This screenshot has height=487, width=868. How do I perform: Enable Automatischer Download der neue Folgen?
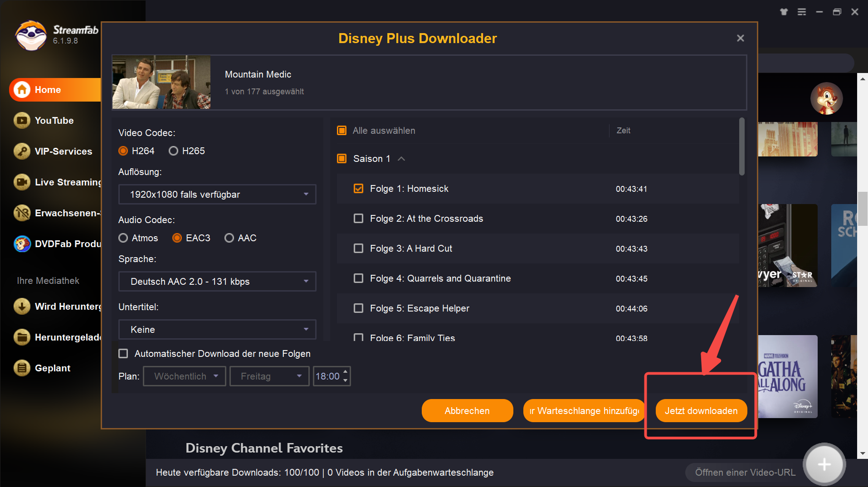pos(123,354)
